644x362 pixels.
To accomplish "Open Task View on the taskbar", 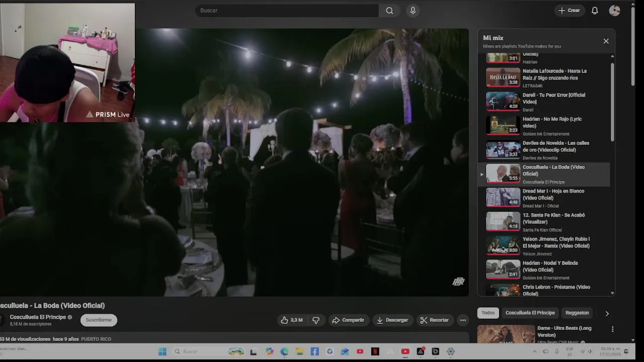I will point(254,352).
